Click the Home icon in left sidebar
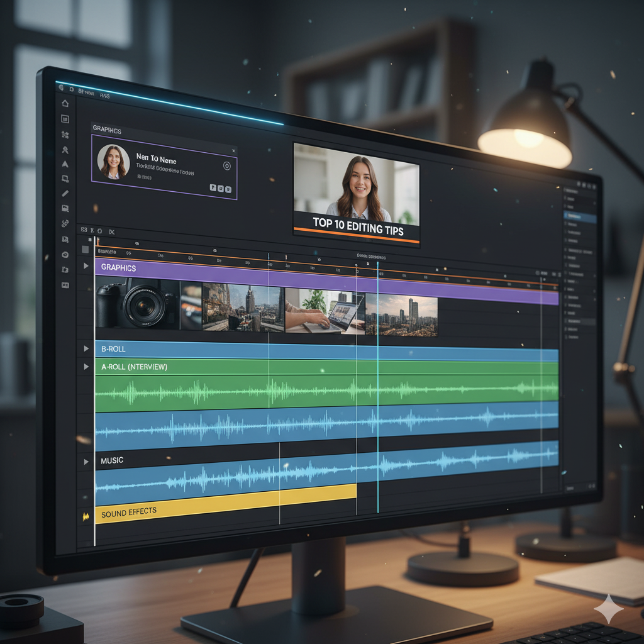Image resolution: width=644 pixels, height=644 pixels. (x=65, y=103)
